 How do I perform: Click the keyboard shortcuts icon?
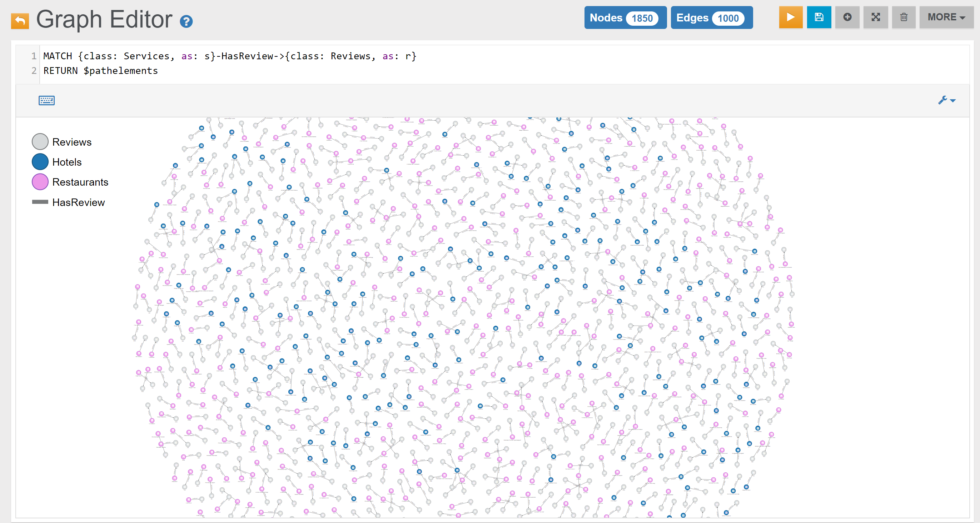coord(46,100)
